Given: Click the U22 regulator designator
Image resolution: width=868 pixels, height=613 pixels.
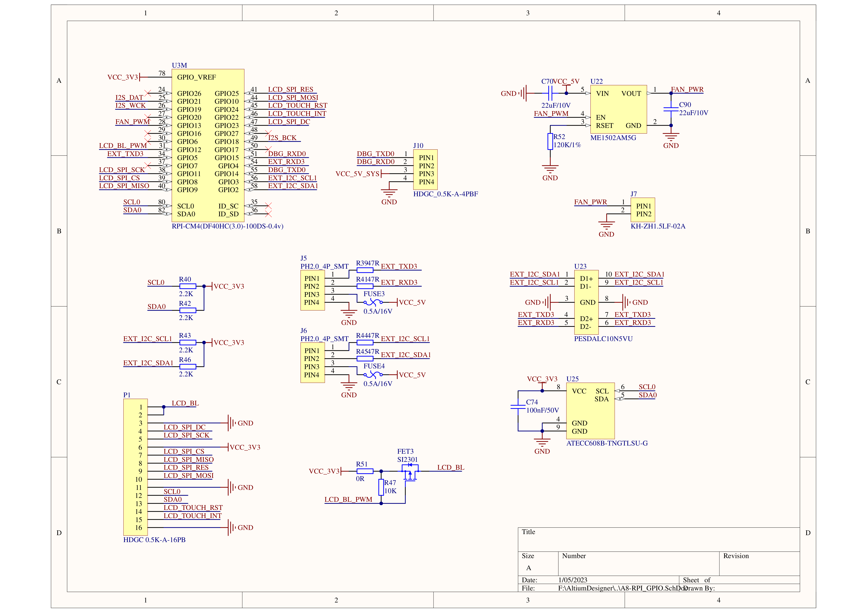Looking at the screenshot, I should pyautogui.click(x=597, y=81).
